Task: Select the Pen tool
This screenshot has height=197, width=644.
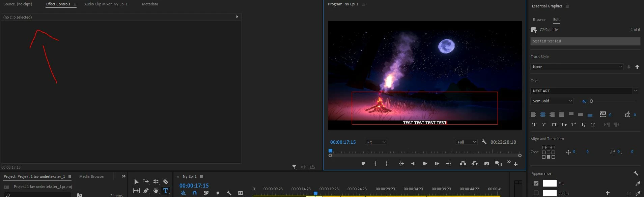Action: [x=146, y=191]
